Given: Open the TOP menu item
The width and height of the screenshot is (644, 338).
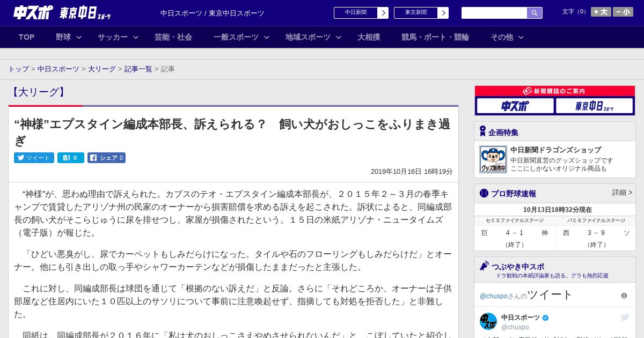Looking at the screenshot, I should click(x=27, y=37).
